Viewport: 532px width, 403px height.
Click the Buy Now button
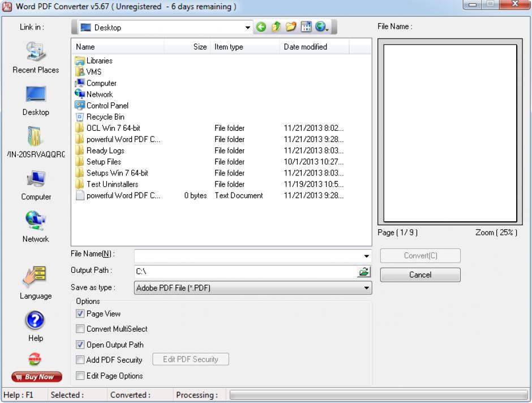pos(36,377)
